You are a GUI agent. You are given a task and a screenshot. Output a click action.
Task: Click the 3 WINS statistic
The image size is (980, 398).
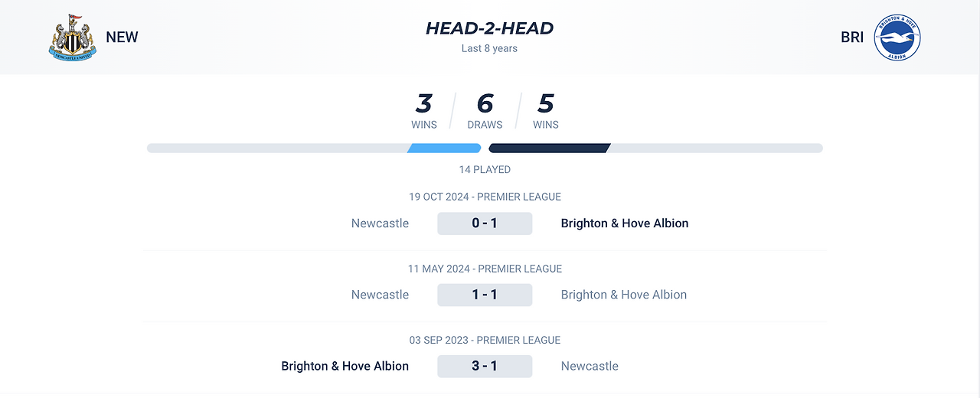(x=423, y=111)
